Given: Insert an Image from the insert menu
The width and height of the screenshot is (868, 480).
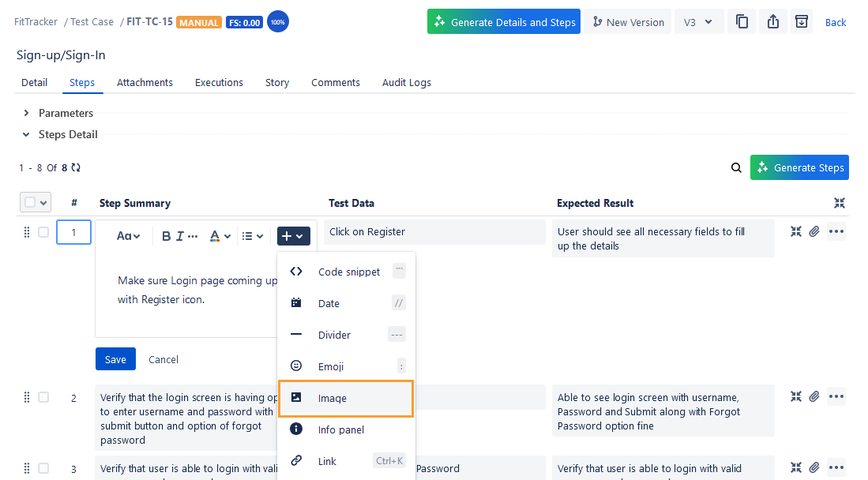Looking at the screenshot, I should point(345,399).
